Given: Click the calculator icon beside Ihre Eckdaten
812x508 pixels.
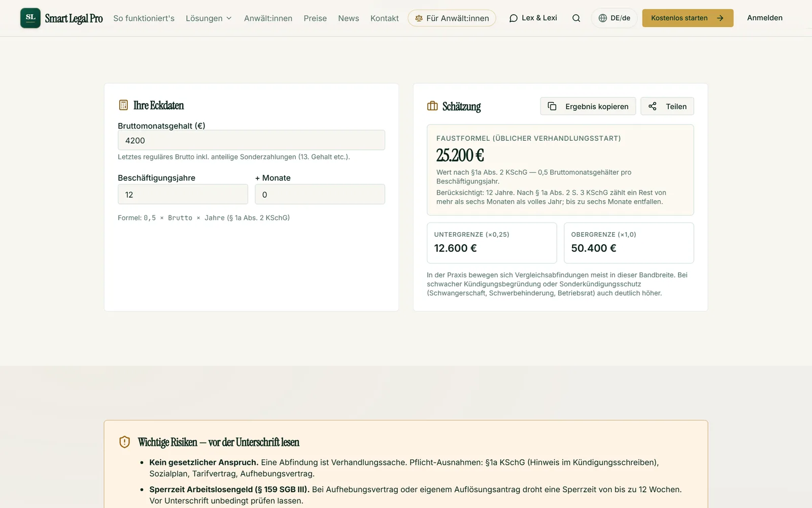Looking at the screenshot, I should [x=123, y=105].
